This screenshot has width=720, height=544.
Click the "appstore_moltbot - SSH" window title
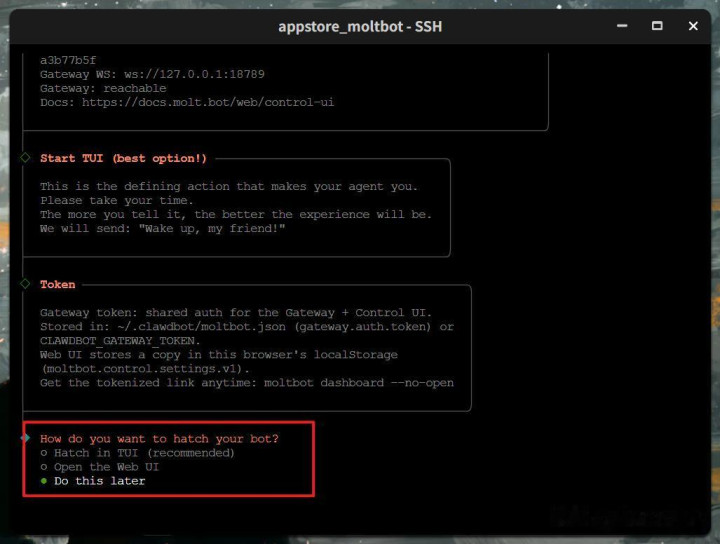tap(360, 26)
